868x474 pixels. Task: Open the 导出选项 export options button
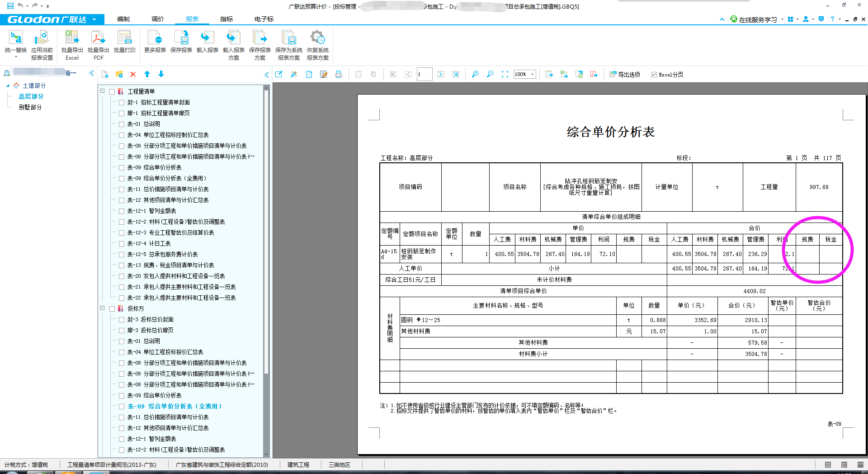click(625, 75)
